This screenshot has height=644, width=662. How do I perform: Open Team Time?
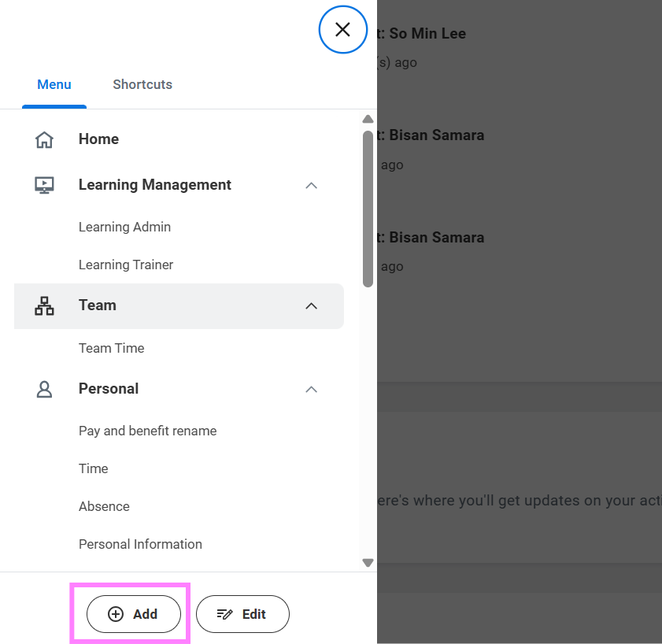[111, 348]
